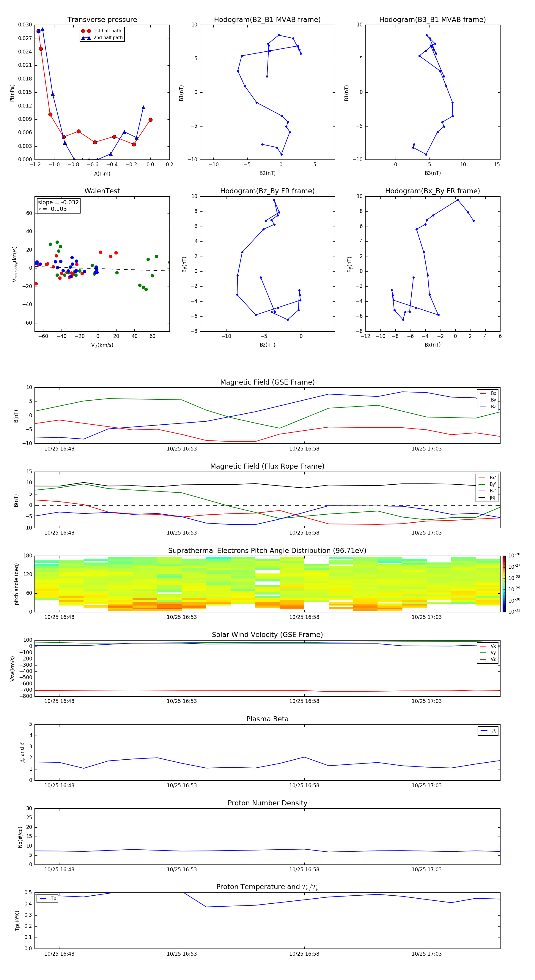Click the "V_A(km/s)" x-axis label

(x=102, y=345)
